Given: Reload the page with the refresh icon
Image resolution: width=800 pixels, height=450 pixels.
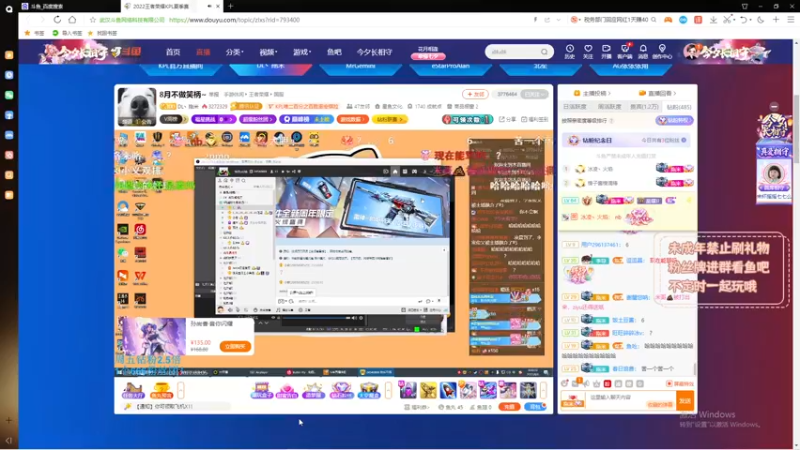Looking at the screenshot, I should [x=57, y=19].
